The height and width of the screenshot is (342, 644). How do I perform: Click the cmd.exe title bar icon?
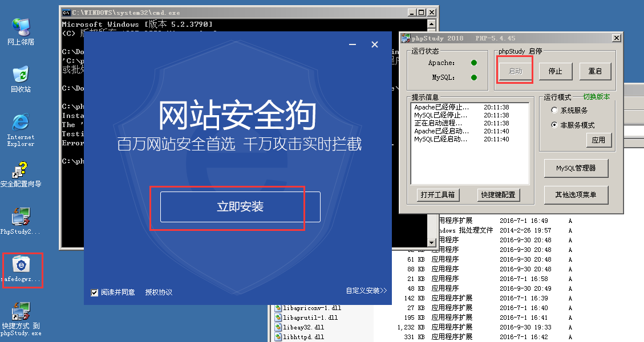[66, 12]
